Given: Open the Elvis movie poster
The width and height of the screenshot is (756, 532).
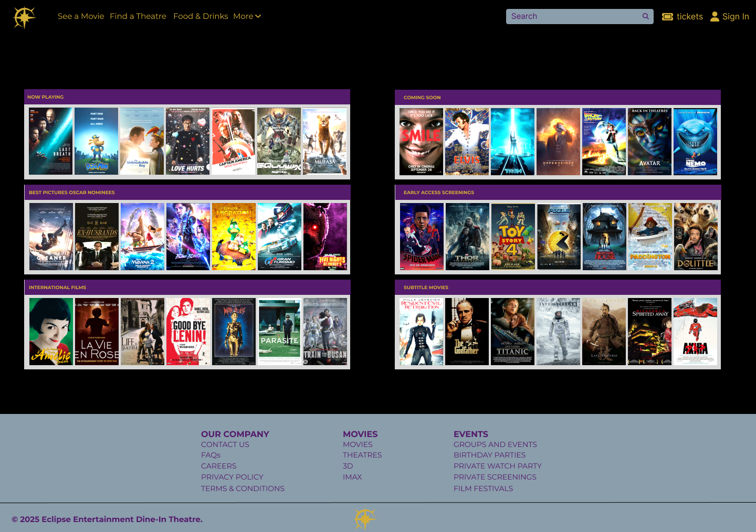Looking at the screenshot, I should (x=467, y=142).
